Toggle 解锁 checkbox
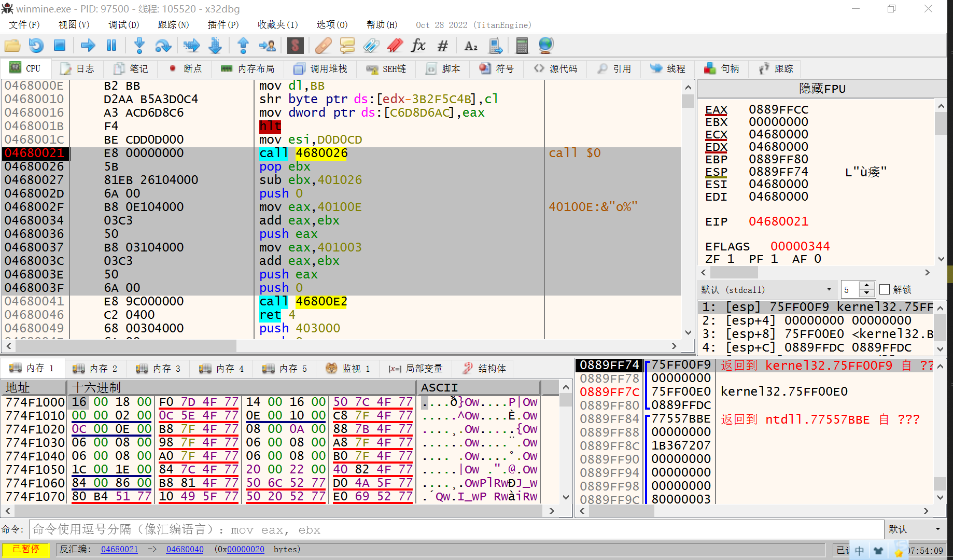This screenshot has width=953, height=560. [x=885, y=289]
